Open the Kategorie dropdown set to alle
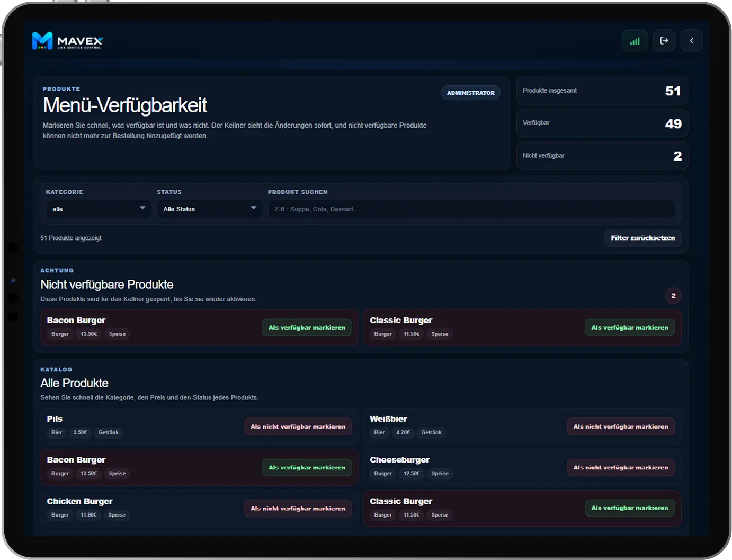The image size is (732, 560). (x=99, y=209)
